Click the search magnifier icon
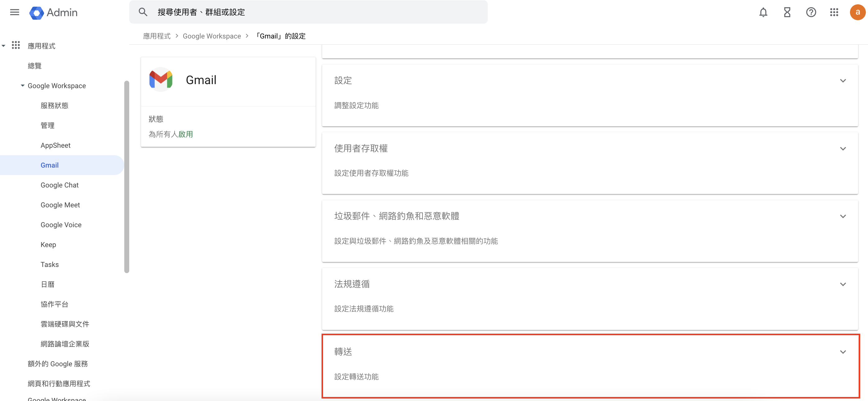The image size is (868, 401). click(x=143, y=12)
